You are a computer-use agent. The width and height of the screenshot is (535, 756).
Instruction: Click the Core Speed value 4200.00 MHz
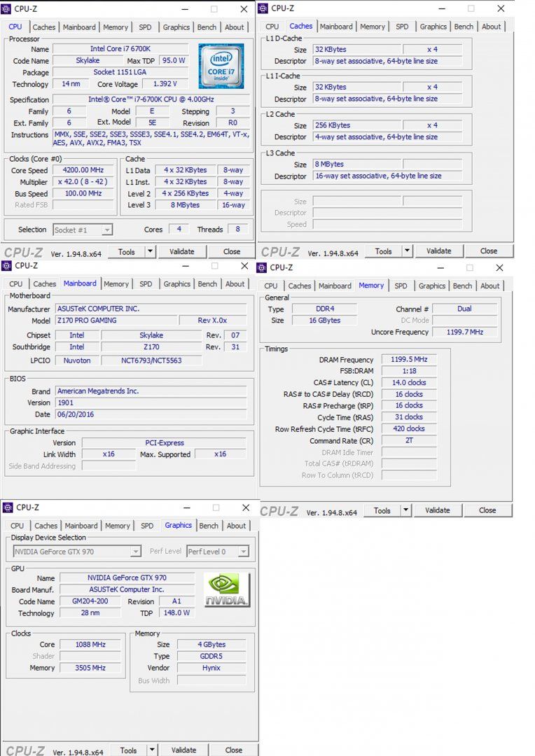click(x=83, y=170)
